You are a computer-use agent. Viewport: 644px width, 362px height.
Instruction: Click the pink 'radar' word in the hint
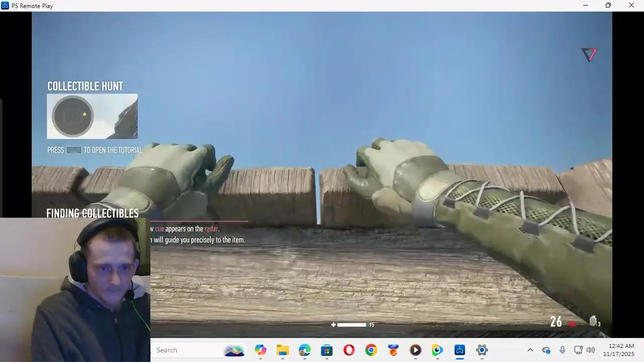(211, 229)
